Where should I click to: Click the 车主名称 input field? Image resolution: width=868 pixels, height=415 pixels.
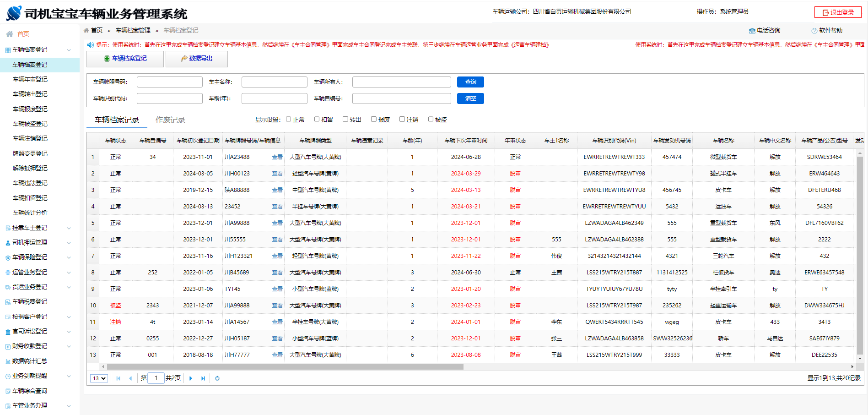point(275,82)
